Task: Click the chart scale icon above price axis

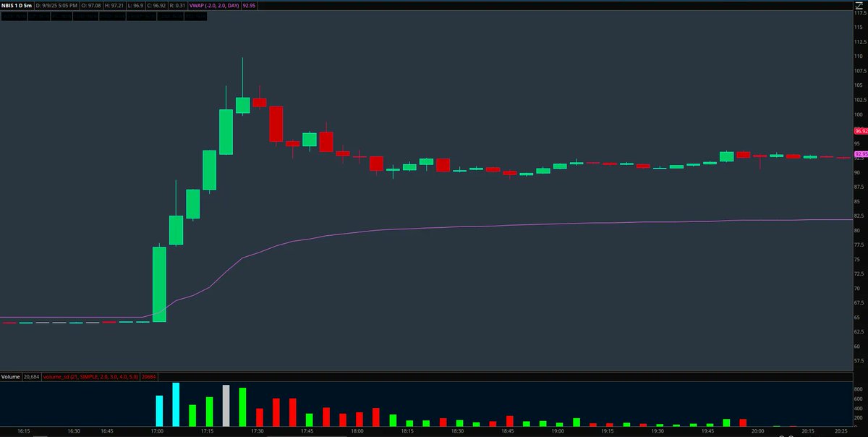Action: 860,7
